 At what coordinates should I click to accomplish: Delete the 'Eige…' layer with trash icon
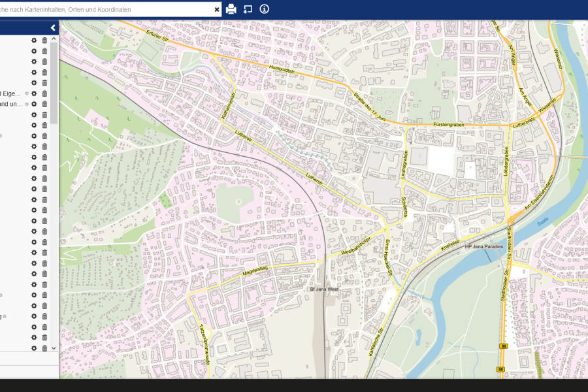[x=44, y=93]
